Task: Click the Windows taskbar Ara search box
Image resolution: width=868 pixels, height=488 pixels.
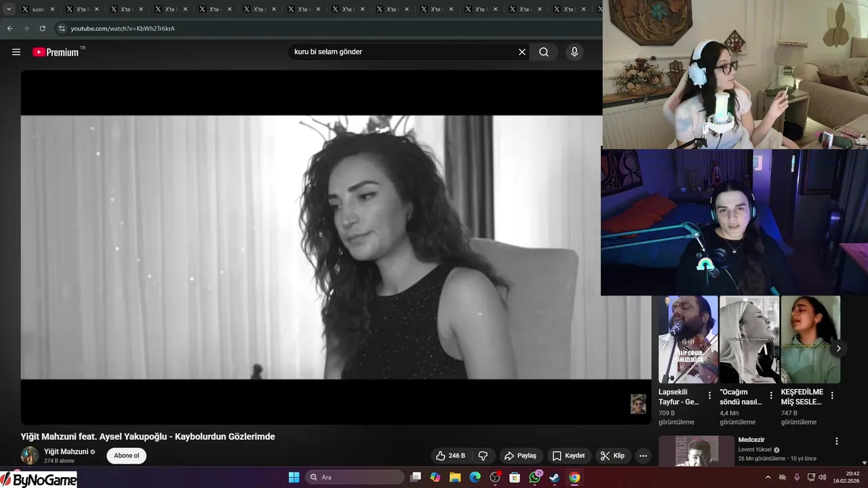Action: pos(355,477)
